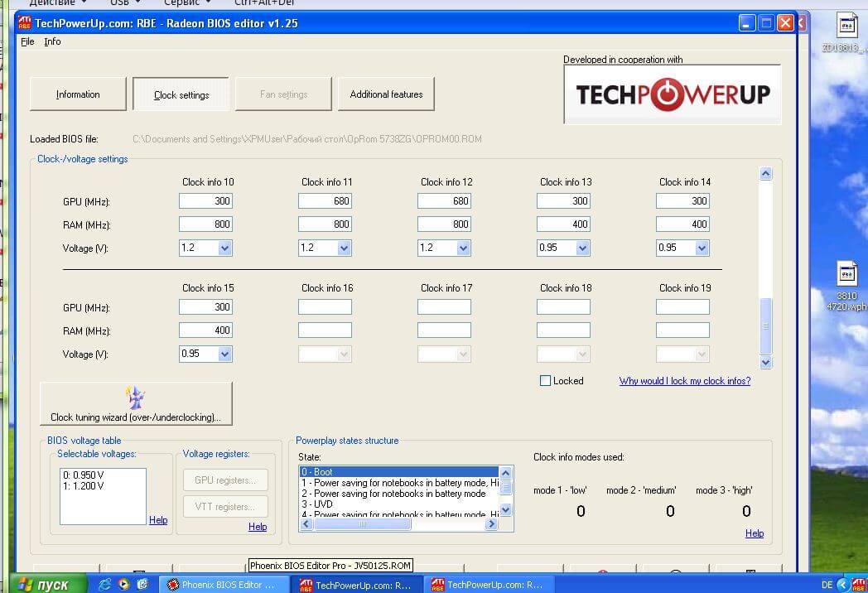Viewport: 868px width, 593px height.
Task: Click 'Why would I lock my clock infos?' link
Action: [684, 381]
